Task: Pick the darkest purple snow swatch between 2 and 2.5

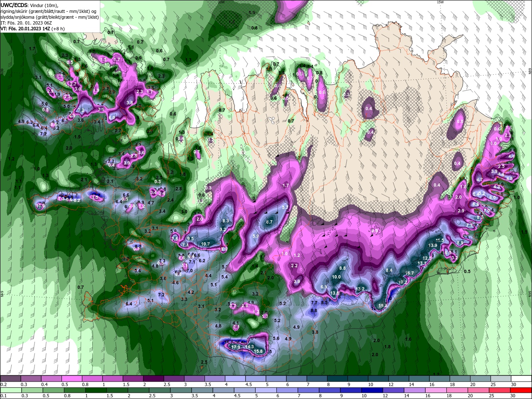Action: point(153,379)
